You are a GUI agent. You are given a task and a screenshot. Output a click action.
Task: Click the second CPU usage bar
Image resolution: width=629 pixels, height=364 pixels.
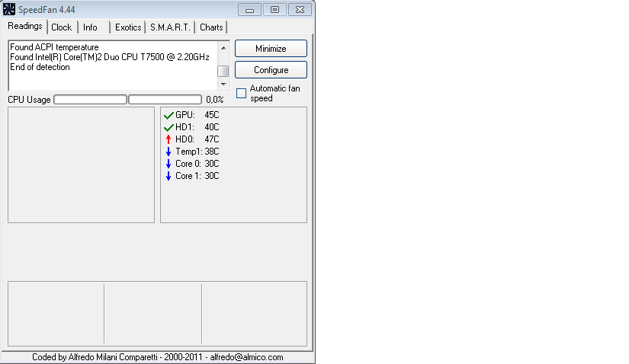coord(165,100)
